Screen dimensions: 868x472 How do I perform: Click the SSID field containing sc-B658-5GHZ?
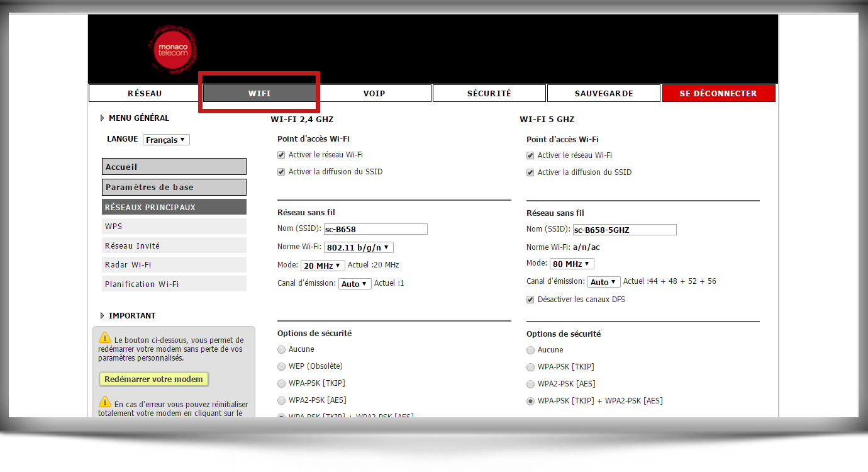pyautogui.click(x=625, y=230)
